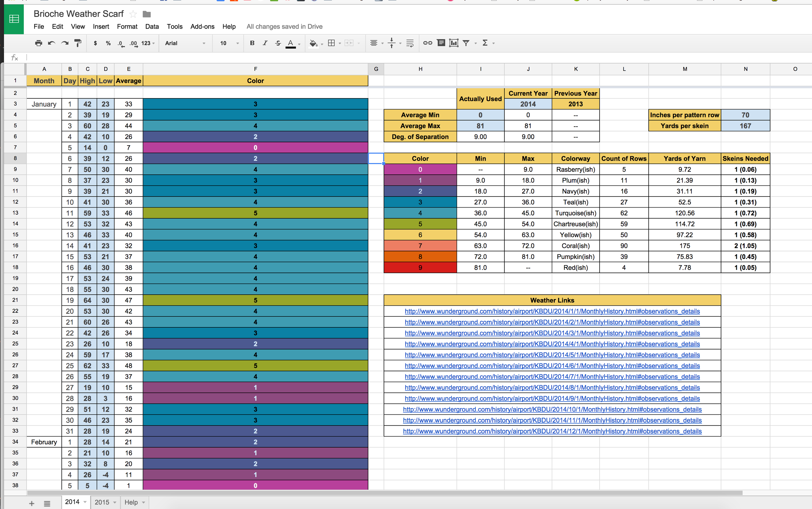Expand the 2014 sheet tab arrow
The width and height of the screenshot is (812, 509).
click(x=85, y=502)
